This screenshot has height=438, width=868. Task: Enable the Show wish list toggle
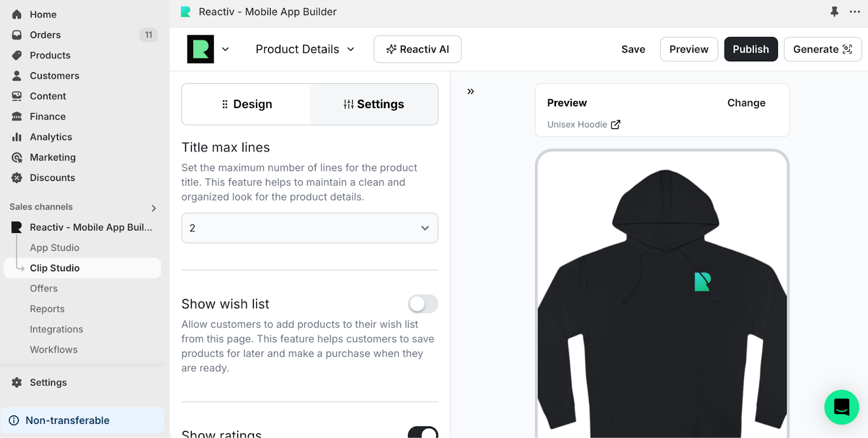click(x=423, y=304)
